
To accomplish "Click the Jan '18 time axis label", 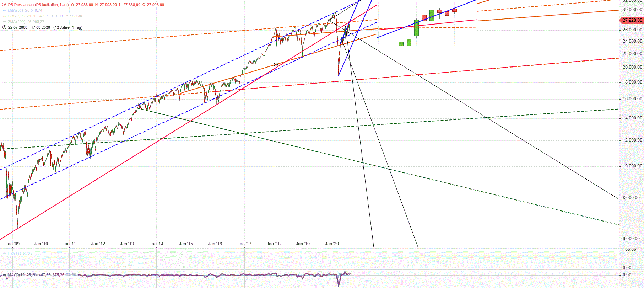I will click(274, 244).
